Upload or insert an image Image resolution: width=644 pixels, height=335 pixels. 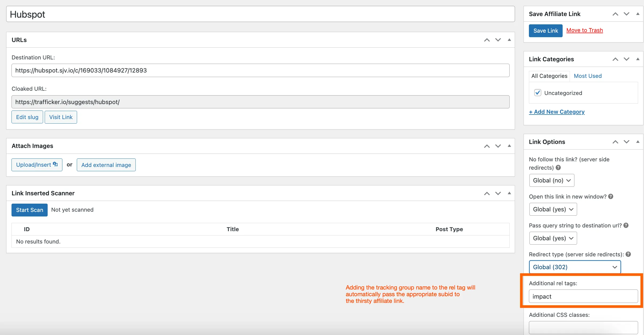37,165
